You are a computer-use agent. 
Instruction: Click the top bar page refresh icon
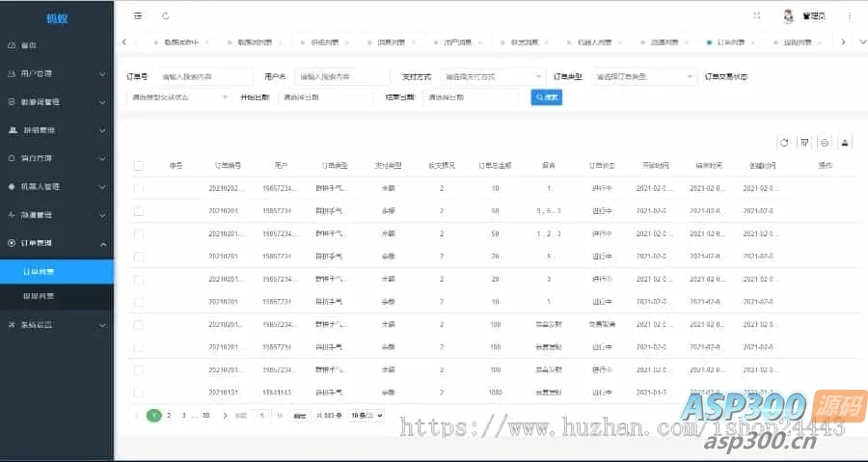coord(166,16)
